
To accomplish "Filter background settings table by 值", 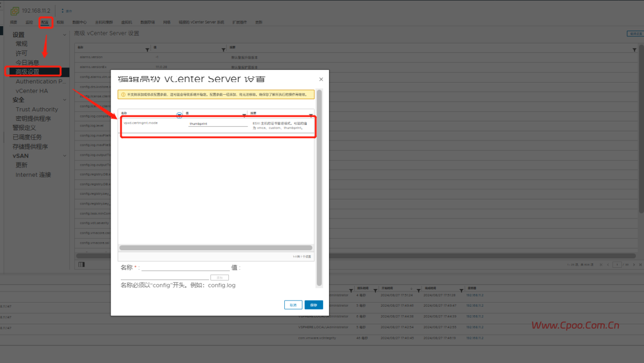I will 223,50.
